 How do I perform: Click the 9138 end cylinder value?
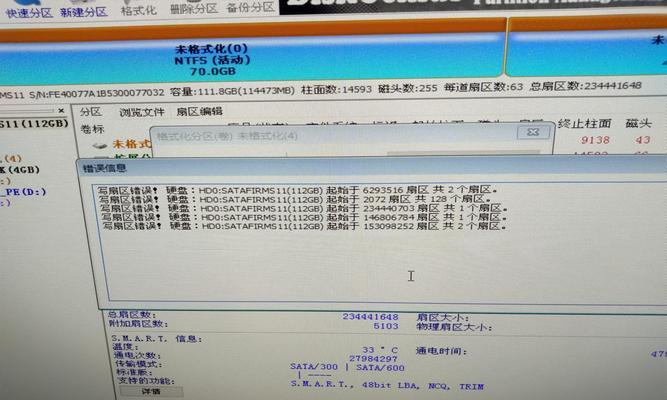point(595,140)
